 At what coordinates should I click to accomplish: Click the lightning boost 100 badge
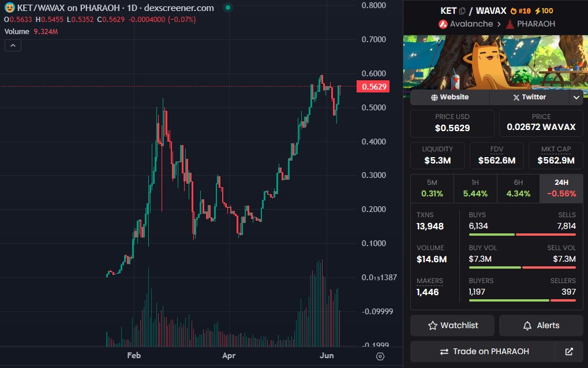click(x=544, y=11)
